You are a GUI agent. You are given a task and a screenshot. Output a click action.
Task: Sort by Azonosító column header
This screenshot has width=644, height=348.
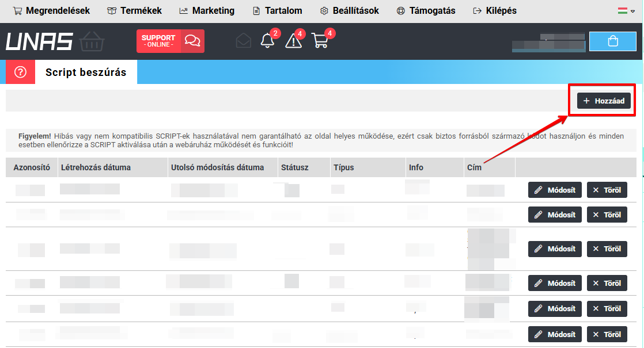(x=32, y=167)
